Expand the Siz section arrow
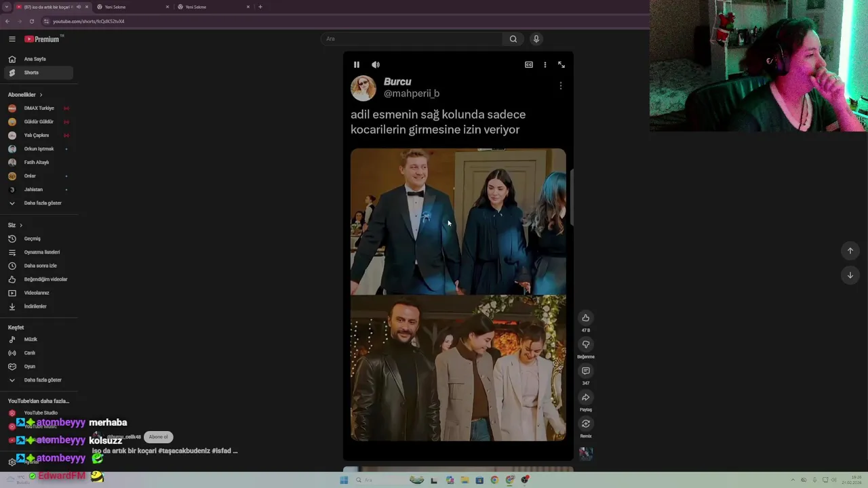Screen dimensions: 868x488 21,225
